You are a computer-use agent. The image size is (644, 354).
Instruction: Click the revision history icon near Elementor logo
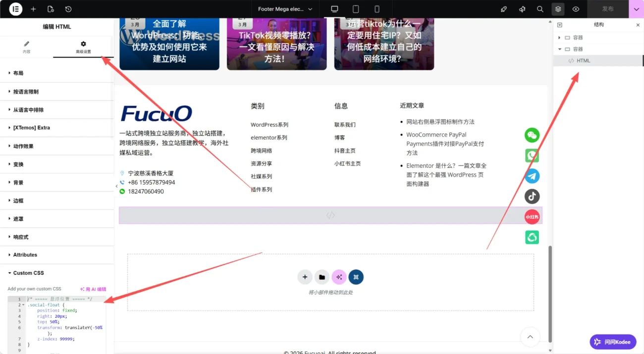68,9
